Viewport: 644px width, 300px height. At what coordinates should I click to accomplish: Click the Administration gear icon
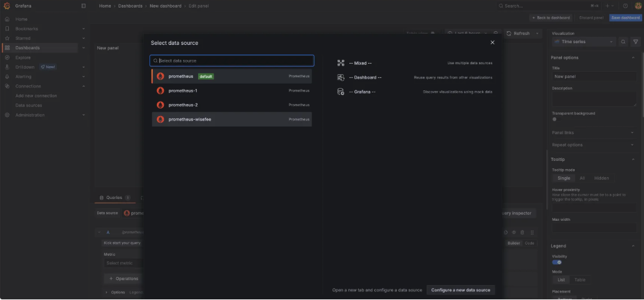(7, 115)
